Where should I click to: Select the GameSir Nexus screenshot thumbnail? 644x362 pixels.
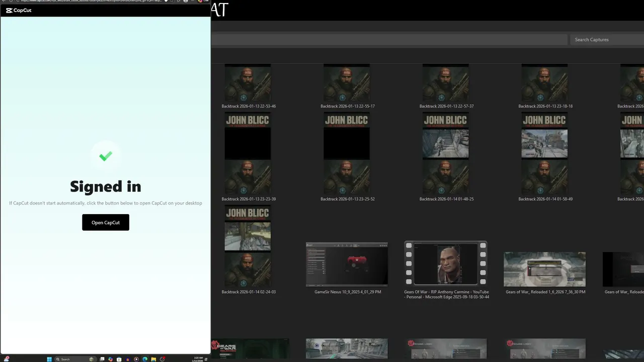pyautogui.click(x=347, y=264)
